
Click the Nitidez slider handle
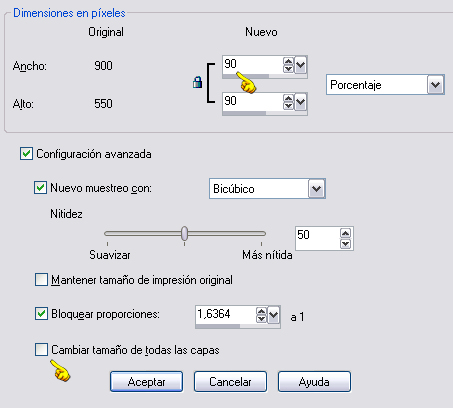[x=184, y=234]
